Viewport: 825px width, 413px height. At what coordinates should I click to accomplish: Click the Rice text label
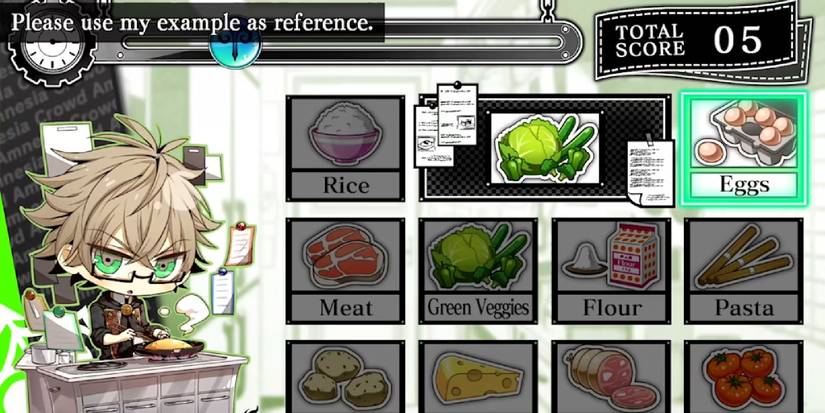point(346,185)
